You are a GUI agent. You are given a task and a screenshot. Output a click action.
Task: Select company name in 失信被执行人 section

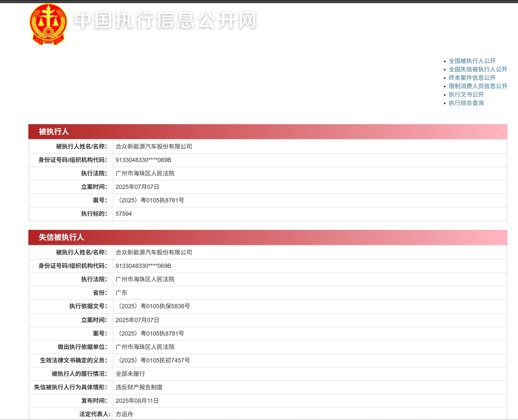[x=154, y=252]
